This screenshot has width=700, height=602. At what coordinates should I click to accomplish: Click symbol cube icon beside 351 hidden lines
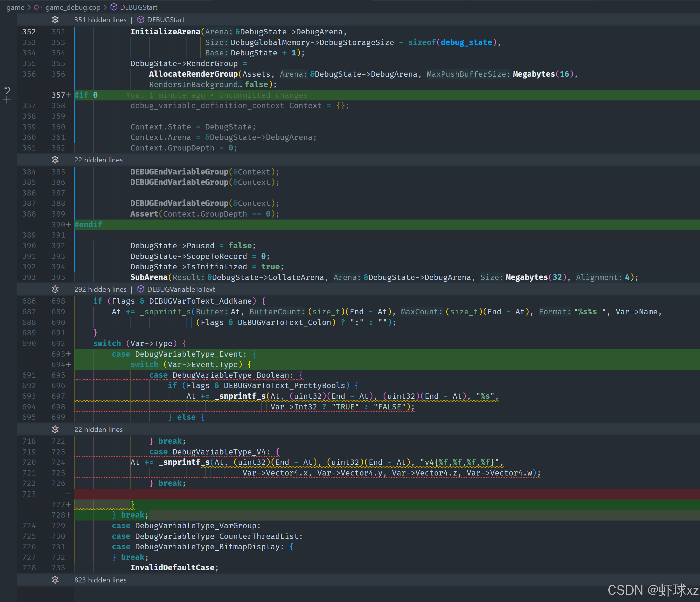[x=141, y=20]
